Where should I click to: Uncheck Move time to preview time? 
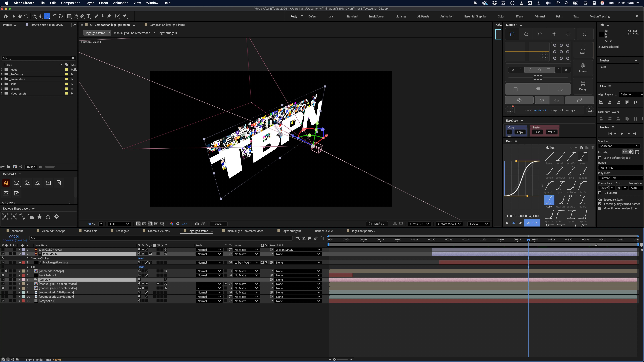coord(600,208)
